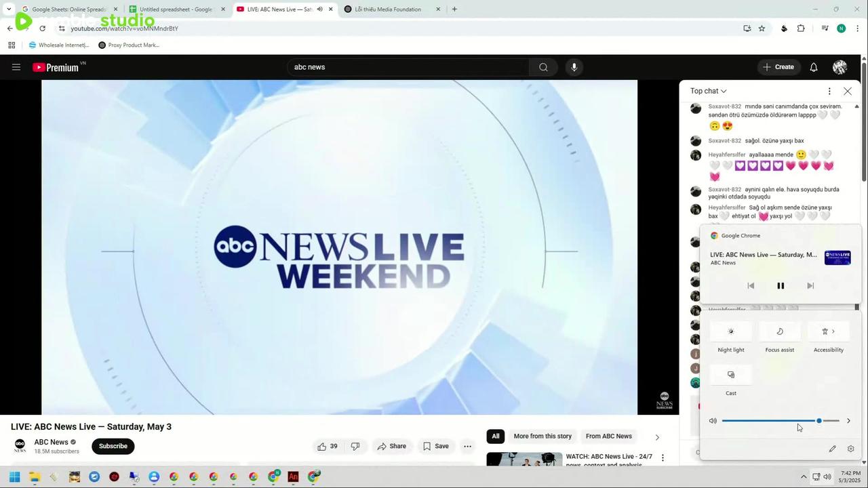The image size is (868, 488).
Task: Select the All filter chip
Action: [x=496, y=436]
